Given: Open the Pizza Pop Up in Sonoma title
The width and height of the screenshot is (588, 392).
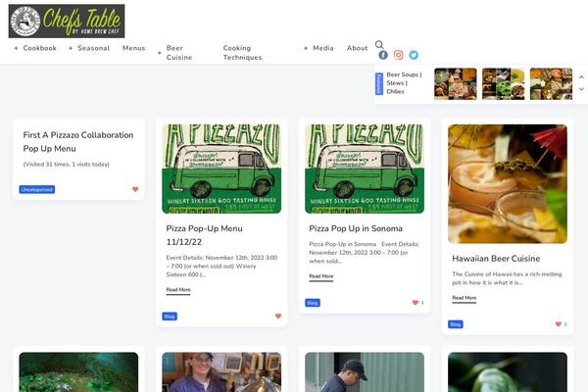Looking at the screenshot, I should pos(356,228).
